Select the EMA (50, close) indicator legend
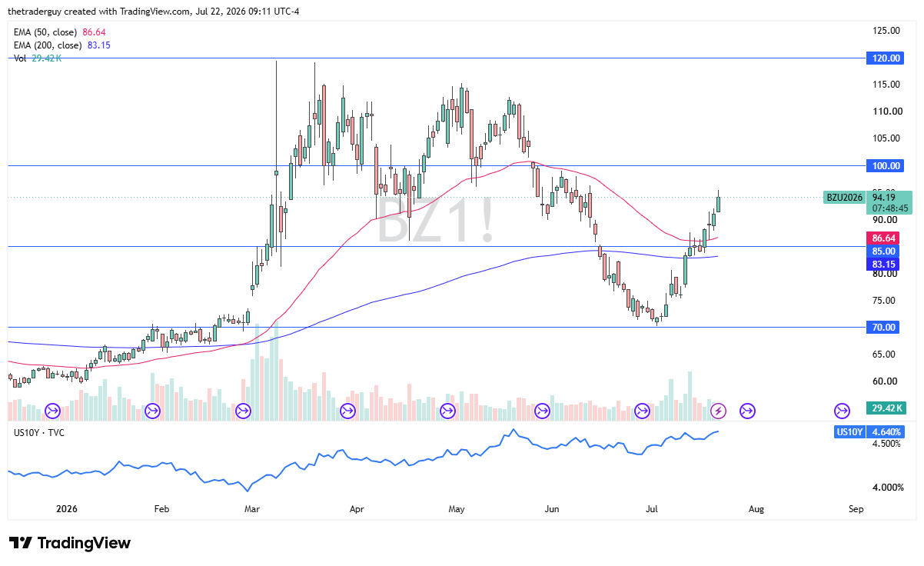The width and height of the screenshot is (924, 566). [60, 32]
